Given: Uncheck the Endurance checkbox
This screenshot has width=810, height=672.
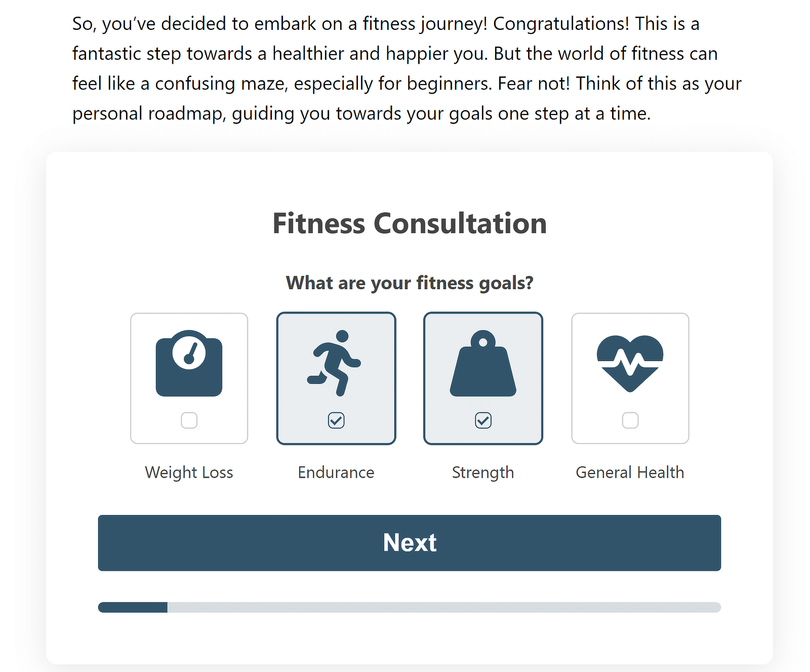Looking at the screenshot, I should coord(336,420).
